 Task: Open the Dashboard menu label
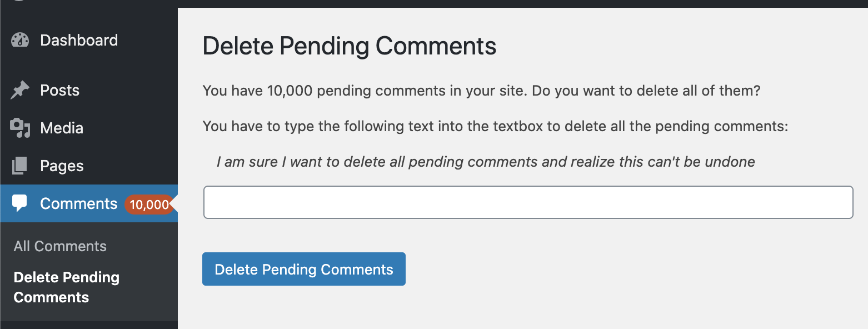coord(79,40)
